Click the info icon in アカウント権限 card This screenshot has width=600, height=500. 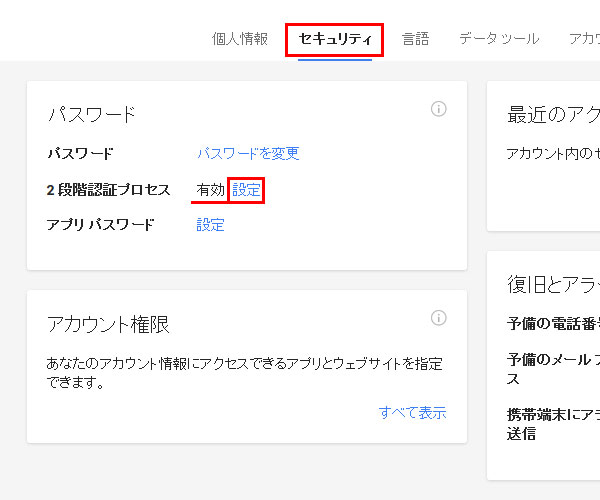439,318
